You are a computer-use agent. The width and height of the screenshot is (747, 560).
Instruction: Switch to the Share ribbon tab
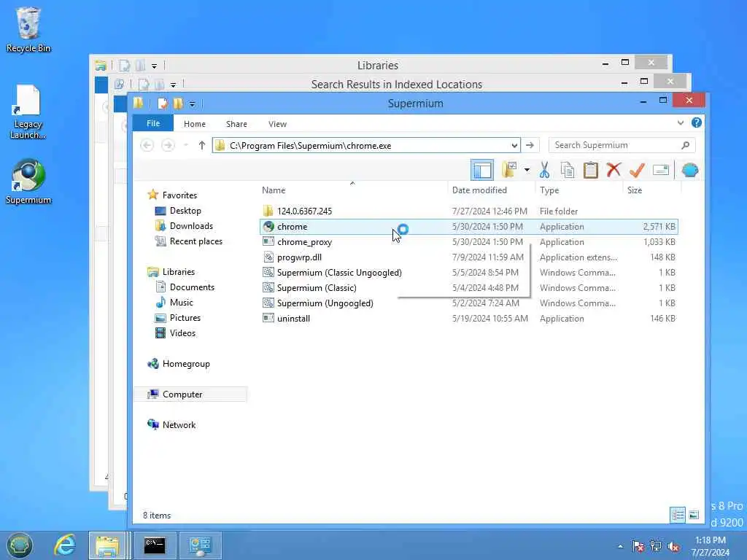(x=236, y=124)
